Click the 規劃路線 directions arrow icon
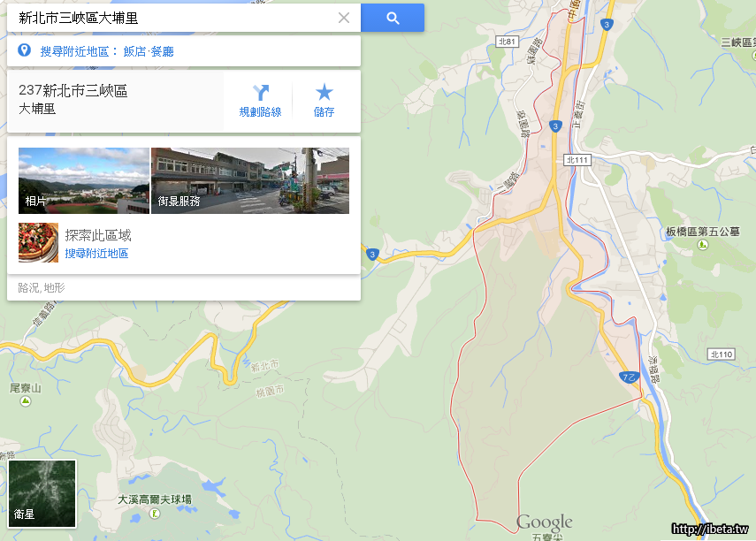Image resolution: width=756 pixels, height=541 pixels. (x=260, y=92)
